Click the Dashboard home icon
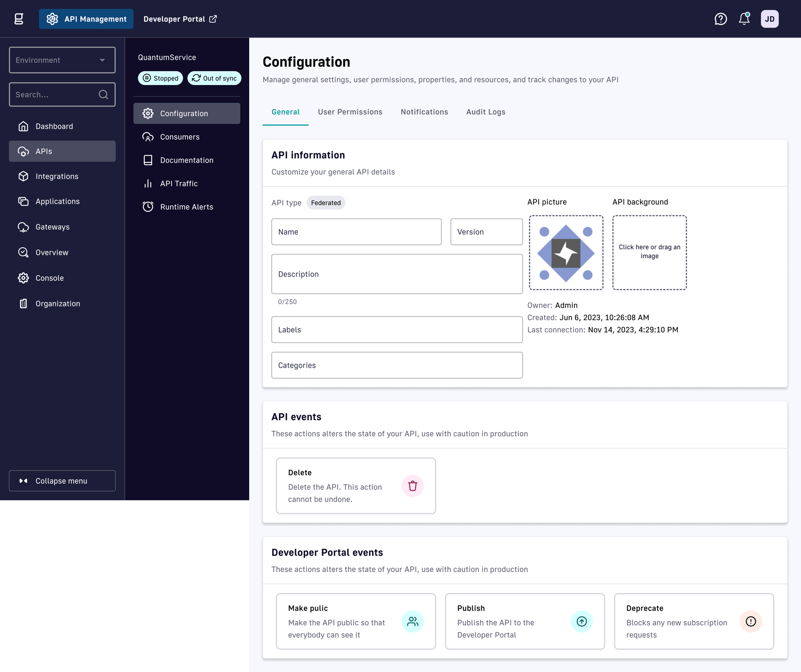This screenshot has height=672, width=801. point(23,126)
